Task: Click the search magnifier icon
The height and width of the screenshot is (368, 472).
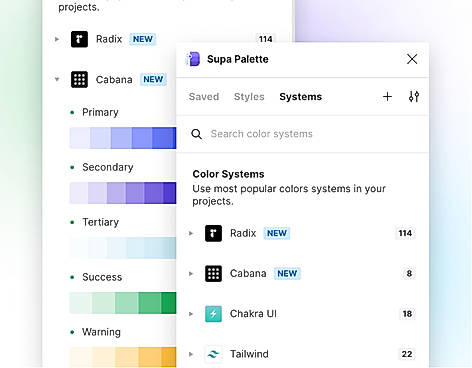Action: click(x=197, y=134)
